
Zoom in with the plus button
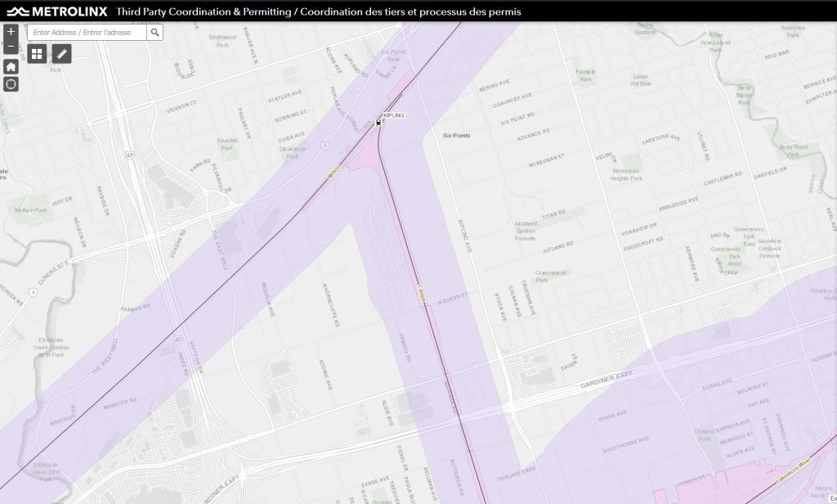click(11, 32)
